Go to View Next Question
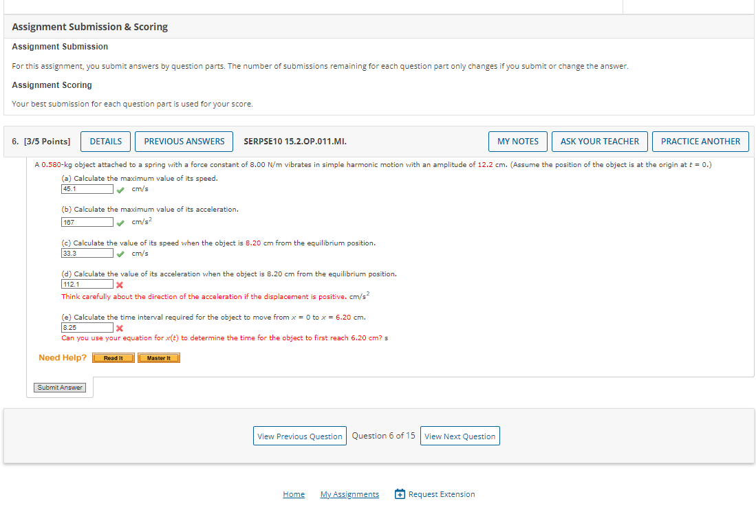756x532 pixels. [x=460, y=436]
